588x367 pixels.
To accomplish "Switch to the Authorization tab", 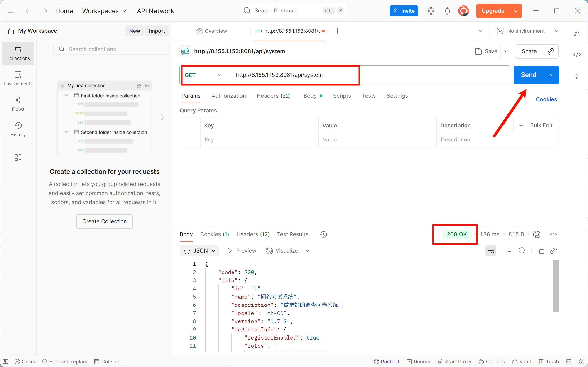I will click(x=229, y=96).
